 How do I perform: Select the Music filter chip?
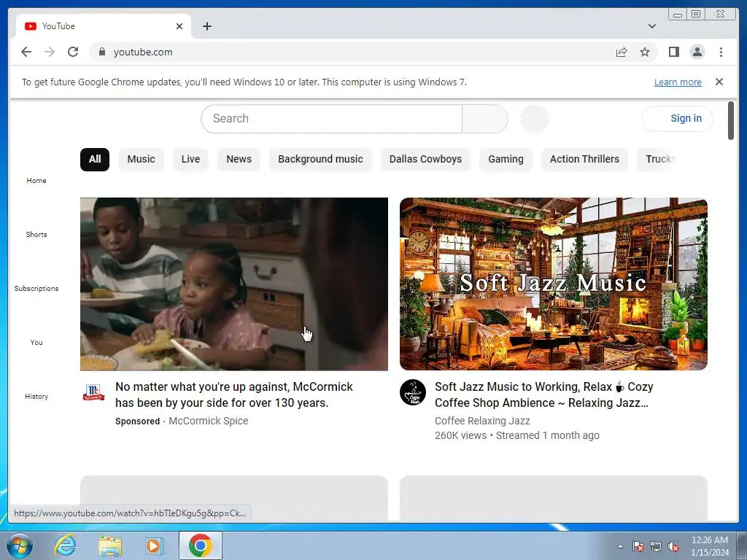(141, 159)
